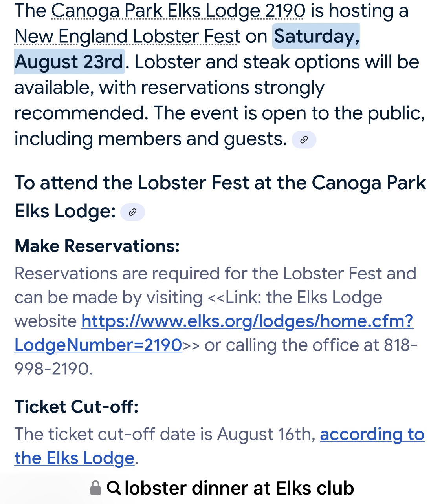Click the "Ticket Cut-off:" heading
This screenshot has width=442, height=504.
(77, 407)
